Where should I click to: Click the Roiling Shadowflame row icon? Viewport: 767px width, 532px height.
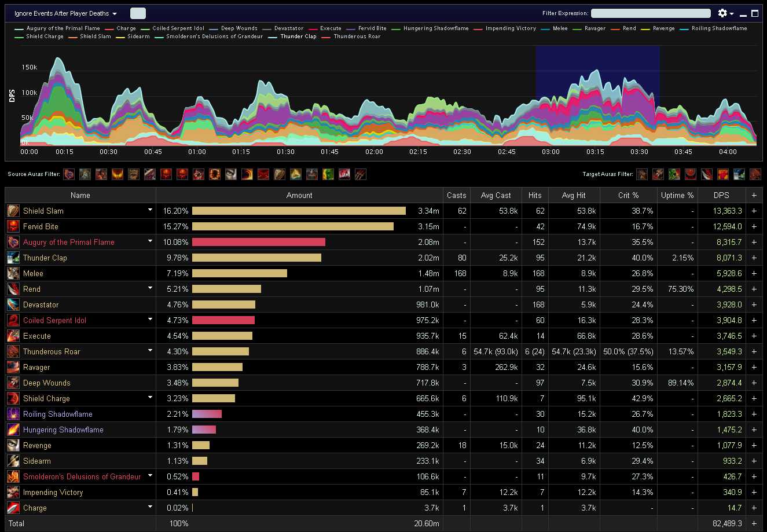[x=13, y=414]
